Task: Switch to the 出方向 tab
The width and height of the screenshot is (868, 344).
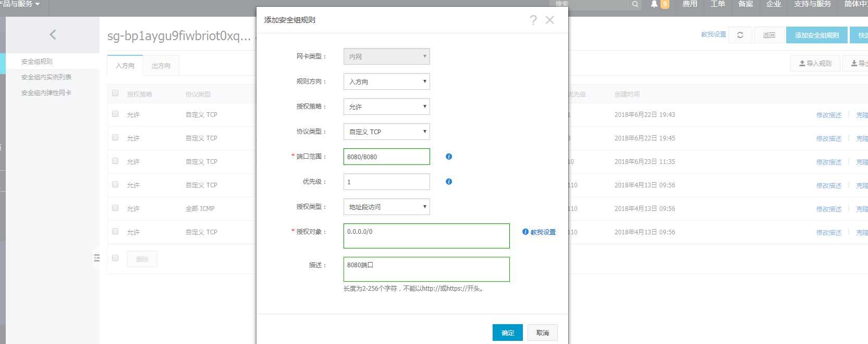Action: (161, 65)
